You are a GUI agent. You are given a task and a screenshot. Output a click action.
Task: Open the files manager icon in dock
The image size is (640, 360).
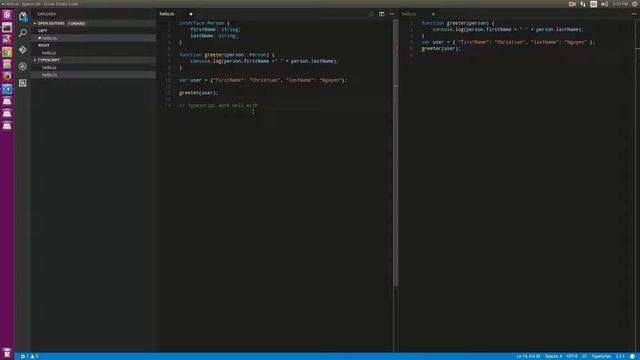(x=7, y=64)
